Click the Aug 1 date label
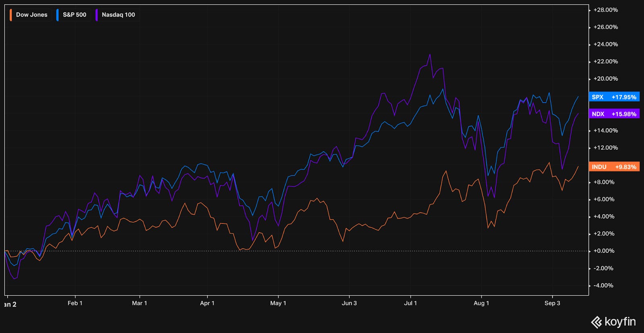Screen dimensions: 644x333 click(x=481, y=303)
